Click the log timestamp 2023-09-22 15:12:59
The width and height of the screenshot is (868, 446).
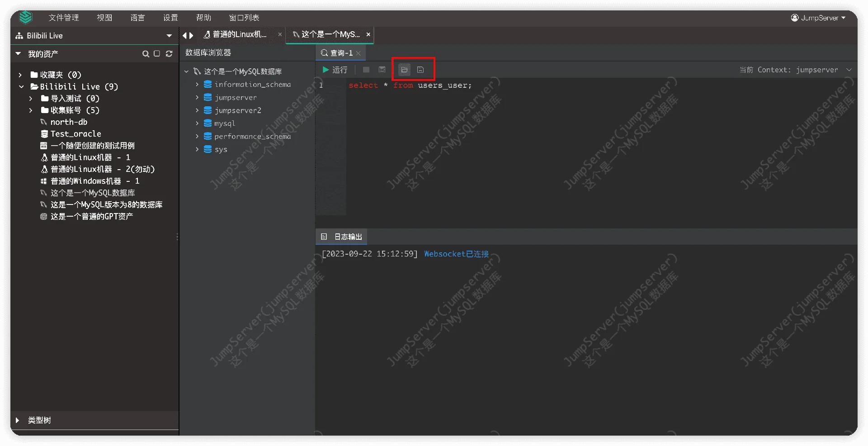[370, 254]
